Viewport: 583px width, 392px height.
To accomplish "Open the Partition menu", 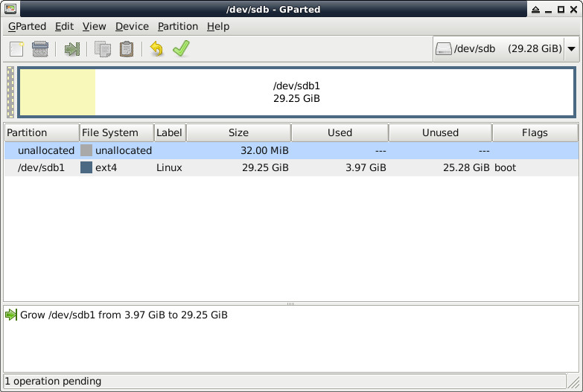I will pyautogui.click(x=178, y=26).
